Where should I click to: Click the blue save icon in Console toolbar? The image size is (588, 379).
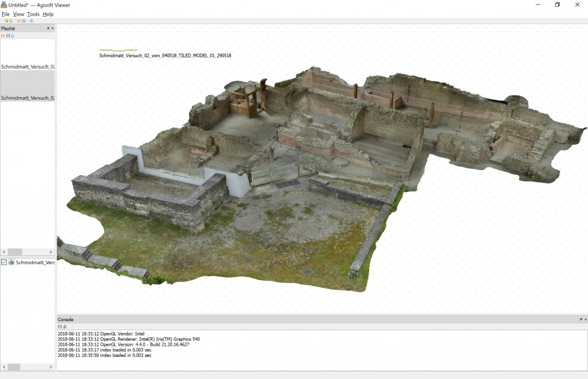point(60,326)
